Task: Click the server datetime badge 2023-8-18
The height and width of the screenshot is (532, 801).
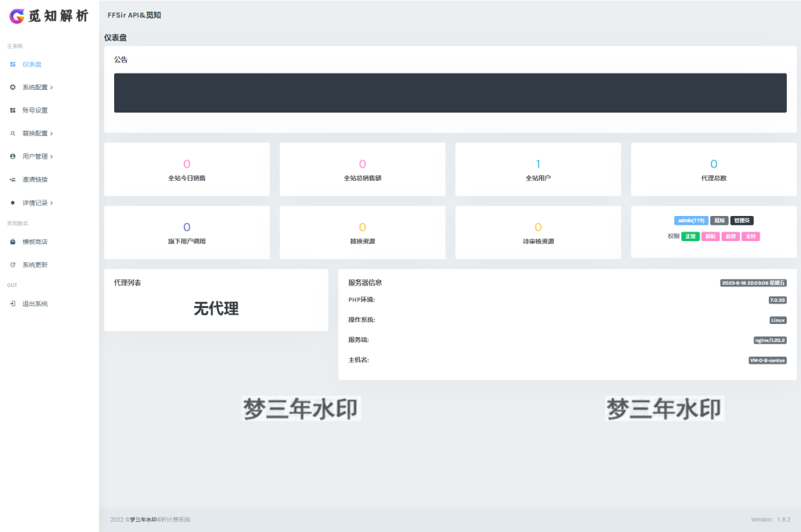Action: pos(753,282)
